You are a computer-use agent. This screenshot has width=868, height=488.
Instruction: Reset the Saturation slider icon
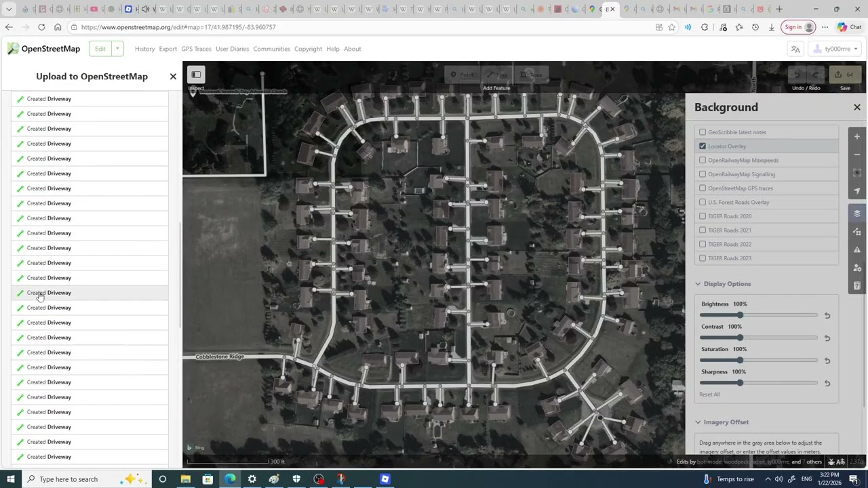click(827, 361)
